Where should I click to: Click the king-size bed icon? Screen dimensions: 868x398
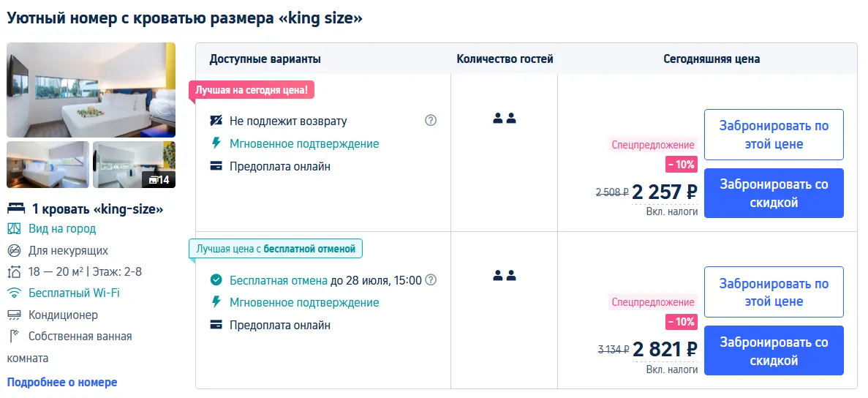15,209
